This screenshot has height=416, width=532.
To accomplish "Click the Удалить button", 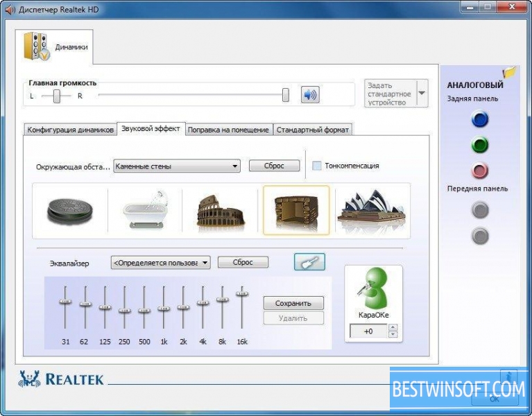I will coord(293,318).
